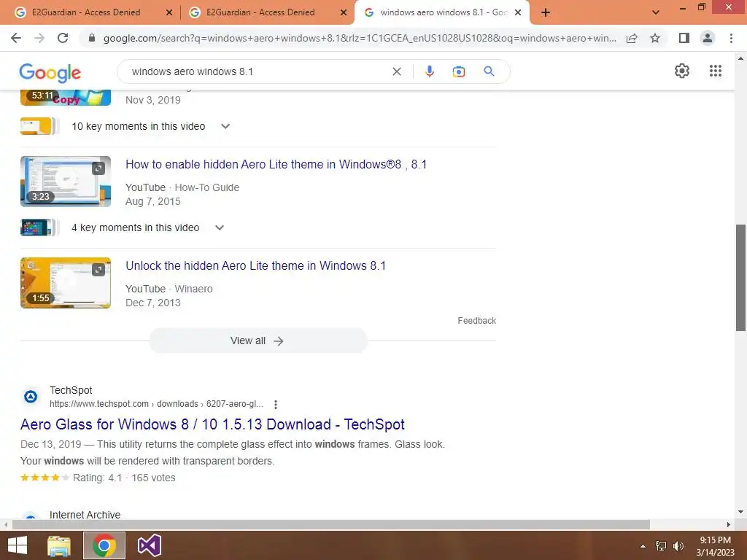
Task: Click the View all videos button
Action: [258, 341]
